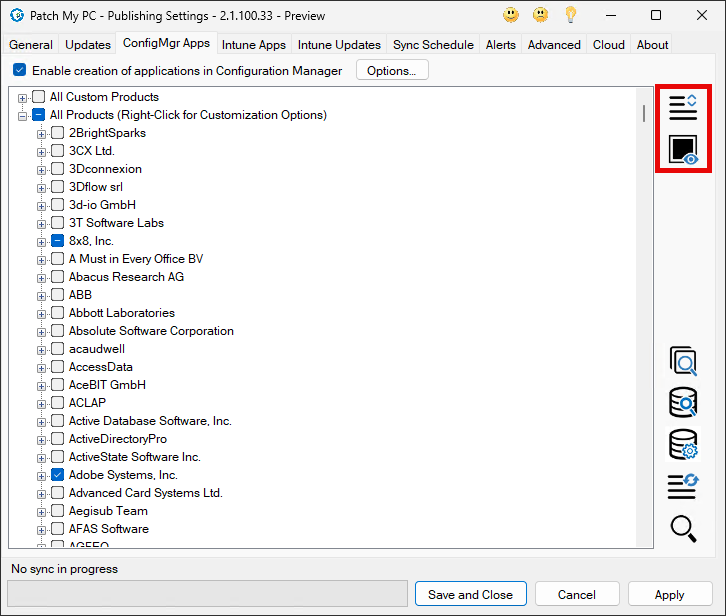The width and height of the screenshot is (726, 616).
Task: Click the lightbulb idea icon
Action: tap(571, 16)
